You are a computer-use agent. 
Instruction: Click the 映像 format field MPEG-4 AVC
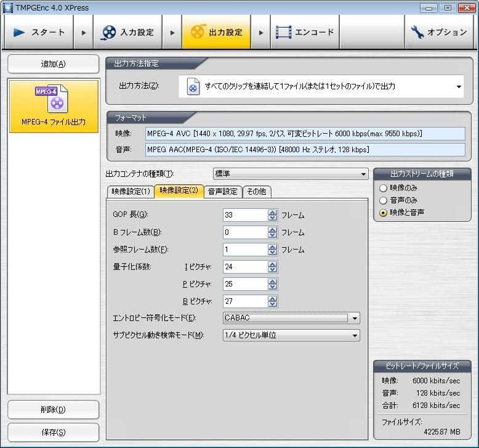305,134
